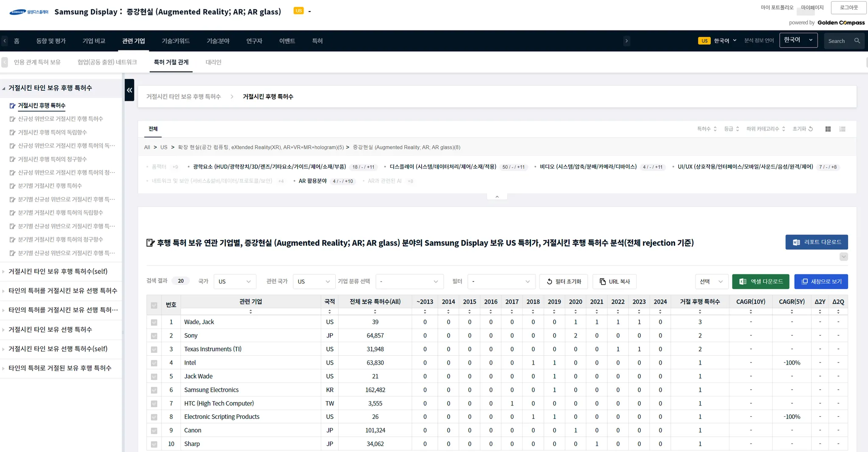
Task: Click the 광학요소 category chip
Action: (269, 167)
